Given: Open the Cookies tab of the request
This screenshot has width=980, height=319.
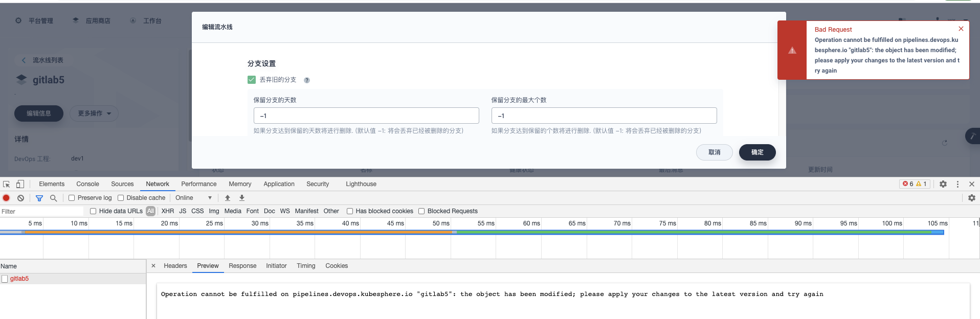Looking at the screenshot, I should (337, 266).
